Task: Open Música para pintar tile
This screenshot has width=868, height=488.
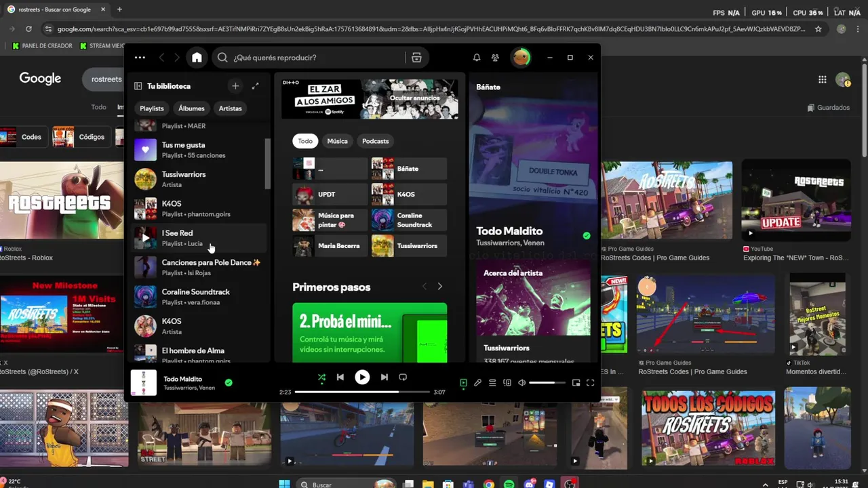Action: (x=330, y=220)
